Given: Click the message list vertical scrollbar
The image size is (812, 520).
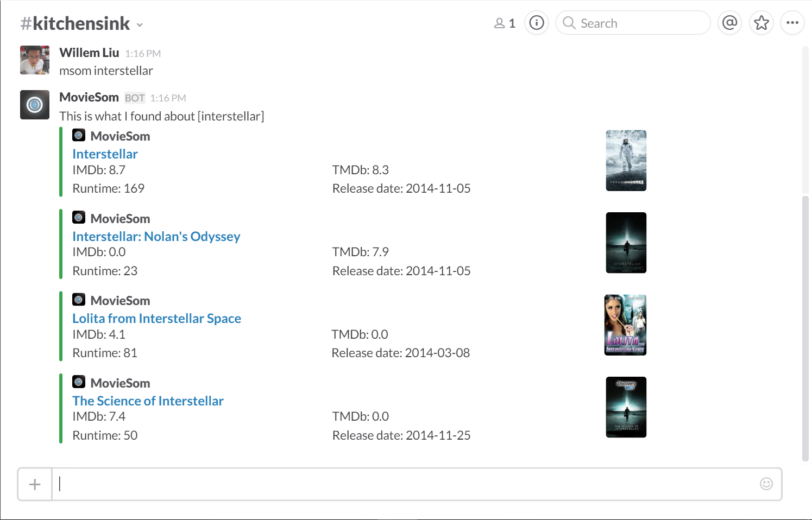Looking at the screenshot, I should click(x=805, y=326).
